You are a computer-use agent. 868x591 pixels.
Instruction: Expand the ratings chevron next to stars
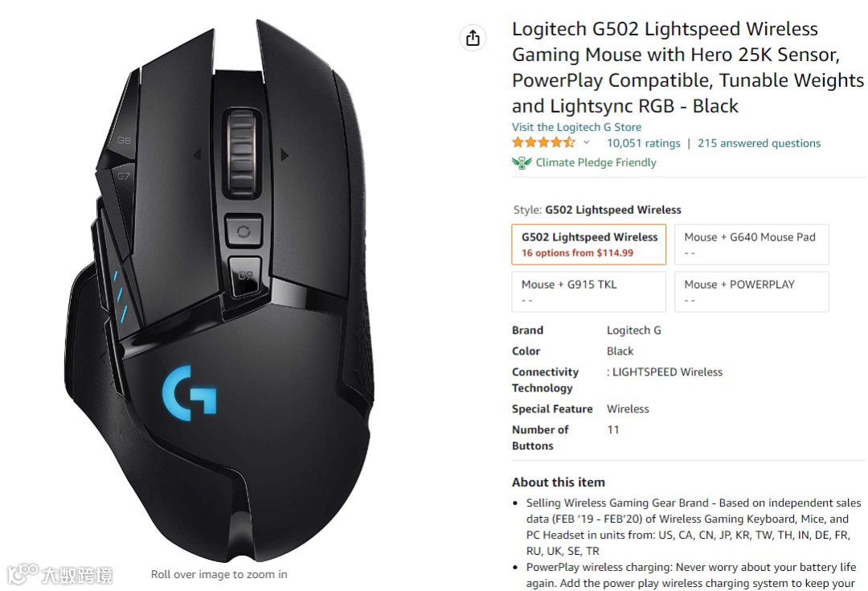[586, 143]
